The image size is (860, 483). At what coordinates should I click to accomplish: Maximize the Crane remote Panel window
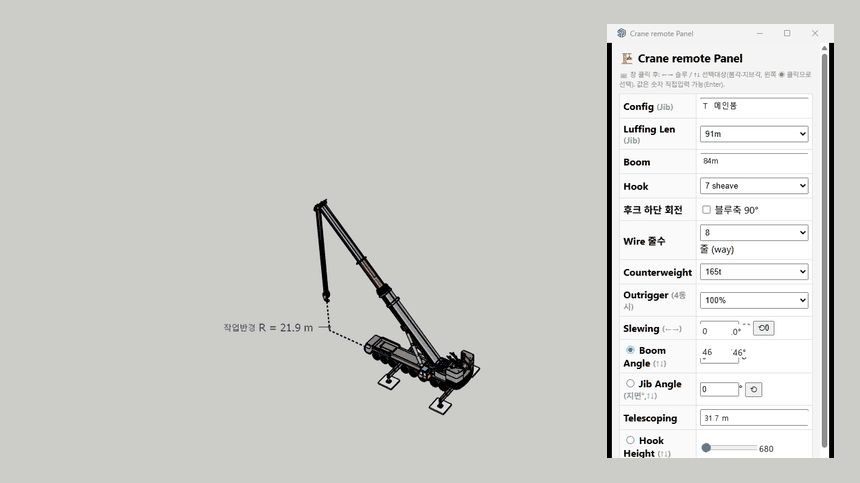click(787, 33)
